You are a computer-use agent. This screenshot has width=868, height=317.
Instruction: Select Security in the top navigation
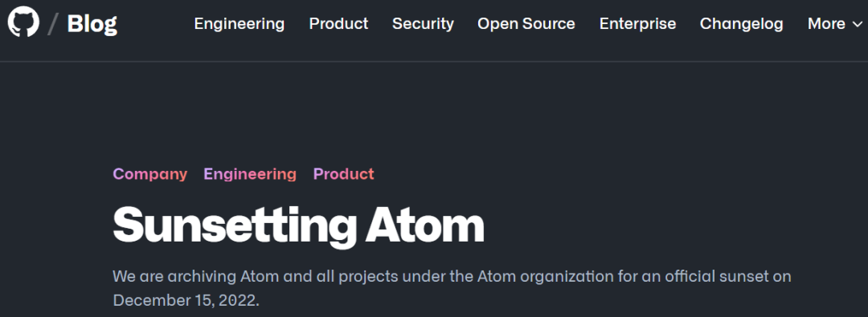coord(423,24)
